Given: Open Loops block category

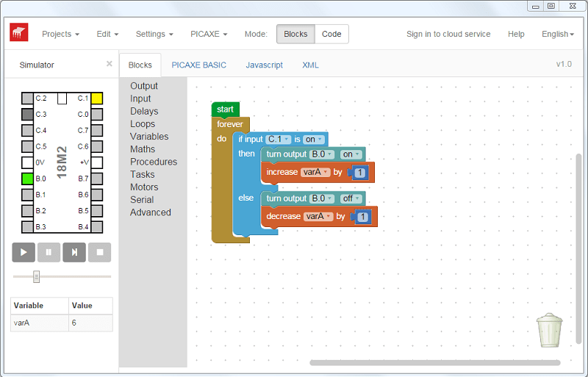Looking at the screenshot, I should [x=143, y=123].
